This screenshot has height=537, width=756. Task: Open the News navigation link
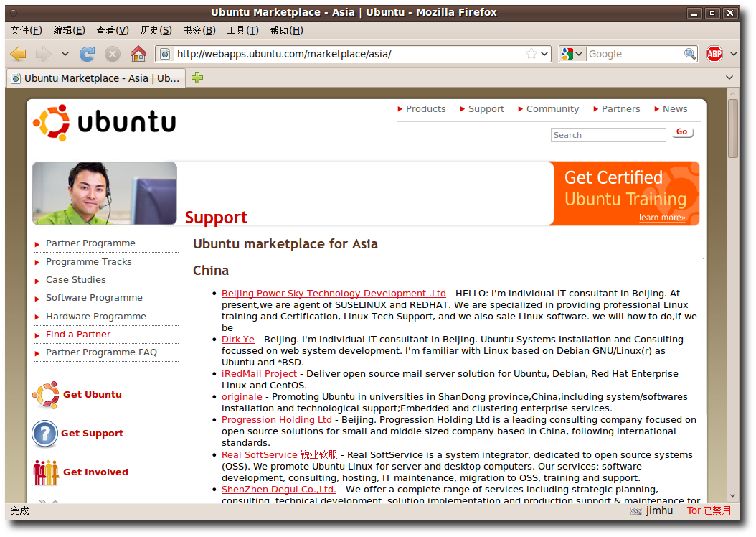tap(675, 109)
